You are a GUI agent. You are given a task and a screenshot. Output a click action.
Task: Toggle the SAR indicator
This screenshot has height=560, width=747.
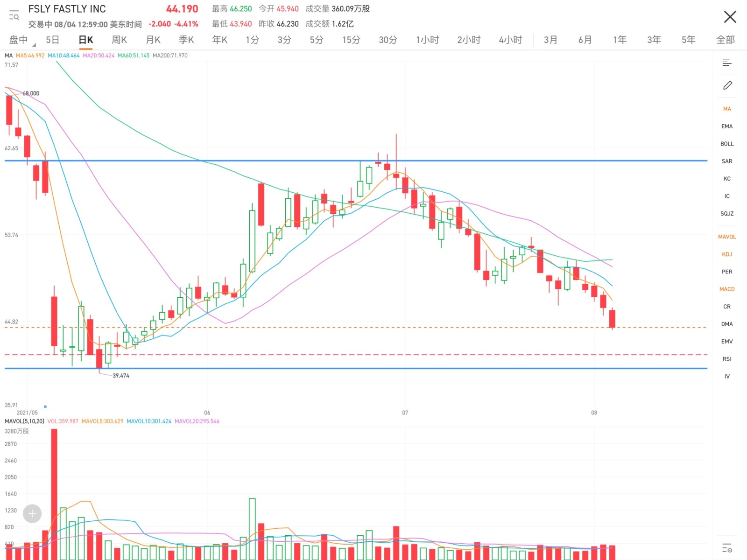pos(727,161)
